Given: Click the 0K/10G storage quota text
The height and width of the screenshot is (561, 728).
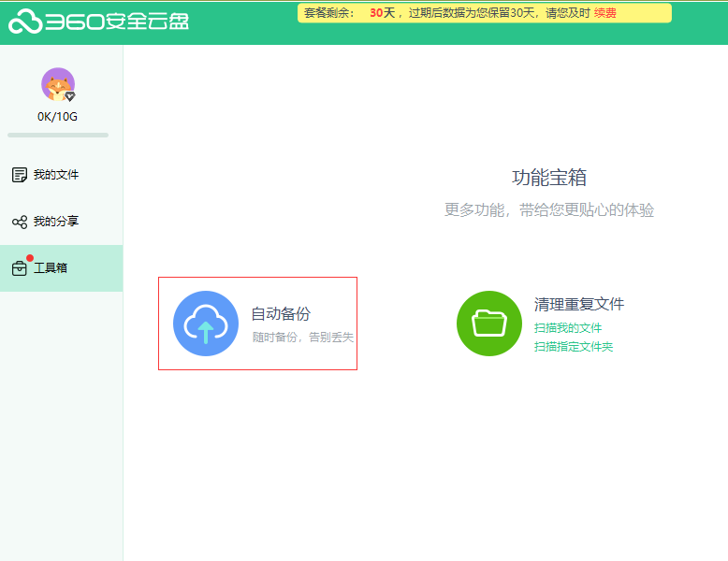Looking at the screenshot, I should 57,117.
